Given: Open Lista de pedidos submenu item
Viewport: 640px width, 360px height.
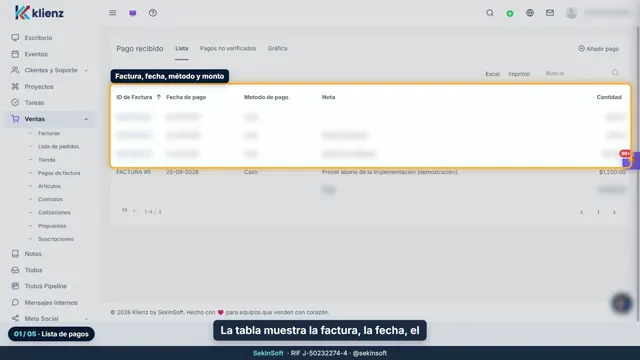Looking at the screenshot, I should click(x=58, y=147).
